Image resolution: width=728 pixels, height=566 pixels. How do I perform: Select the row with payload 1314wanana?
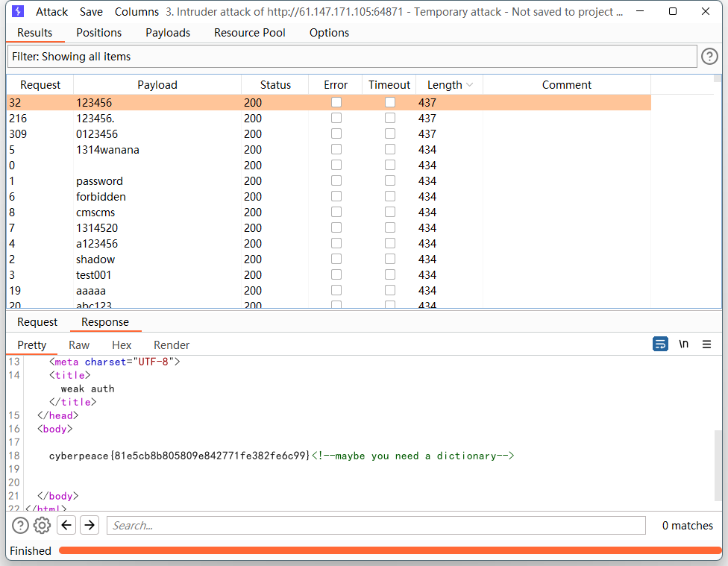107,150
